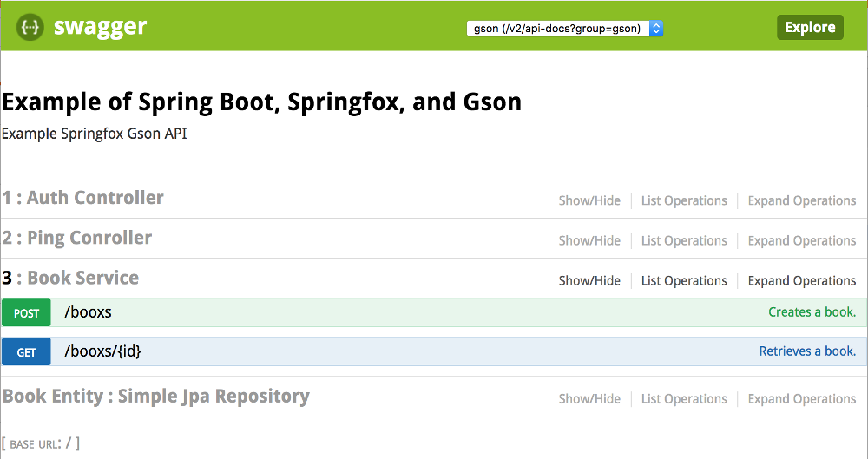
Task: Click Show/Hide for Book Entity repository
Action: tap(589, 398)
